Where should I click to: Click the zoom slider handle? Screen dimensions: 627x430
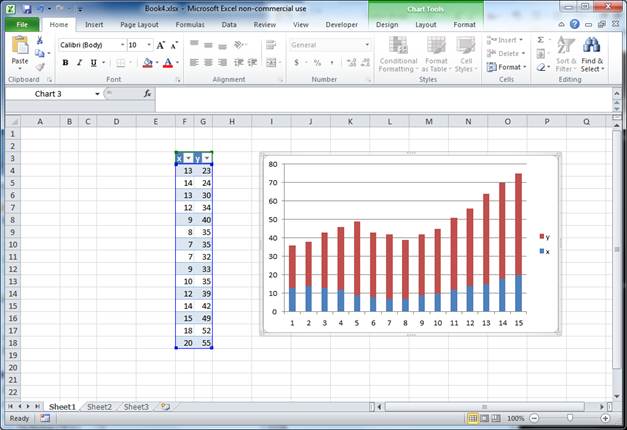570,418
